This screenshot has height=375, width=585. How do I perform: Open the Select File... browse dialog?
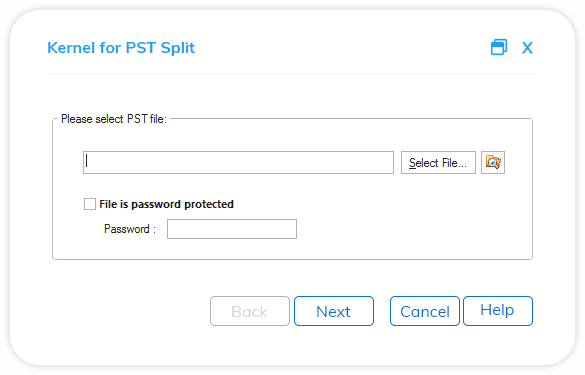tap(438, 162)
